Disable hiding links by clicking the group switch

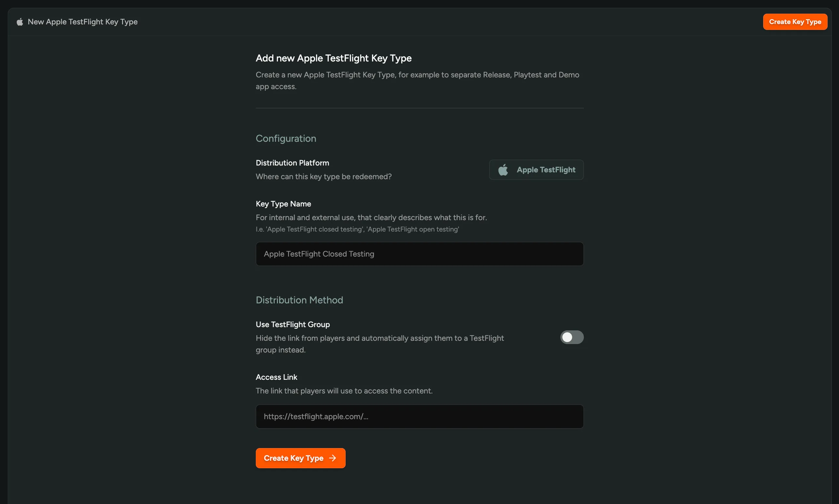point(571,337)
